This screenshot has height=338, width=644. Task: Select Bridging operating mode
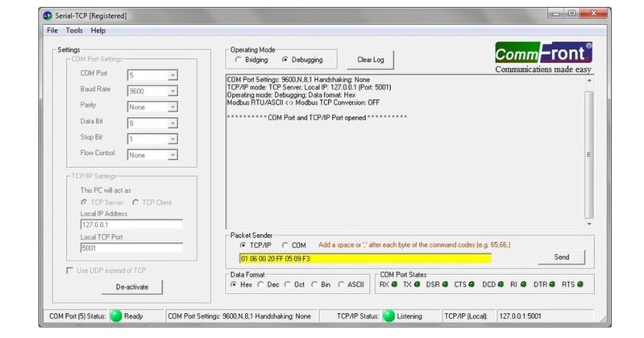[239, 60]
